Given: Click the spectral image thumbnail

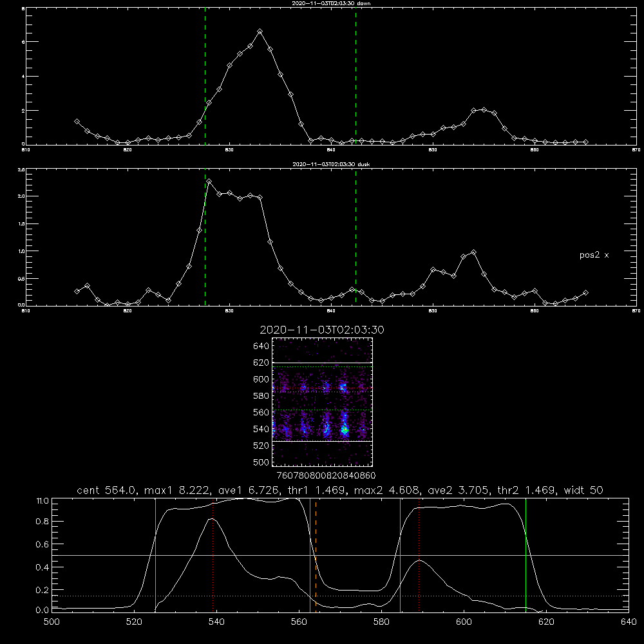Looking at the screenshot, I should click(322, 402).
